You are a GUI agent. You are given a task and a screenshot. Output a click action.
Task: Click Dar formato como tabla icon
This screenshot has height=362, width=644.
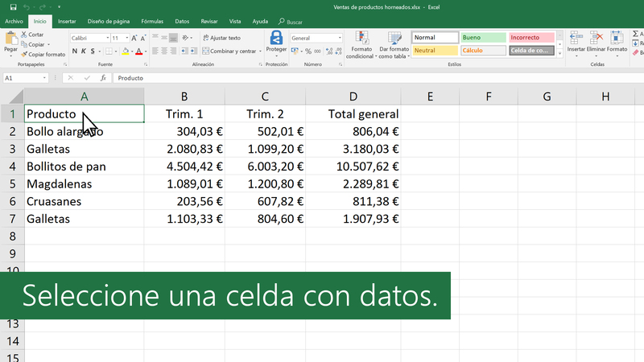(x=394, y=39)
